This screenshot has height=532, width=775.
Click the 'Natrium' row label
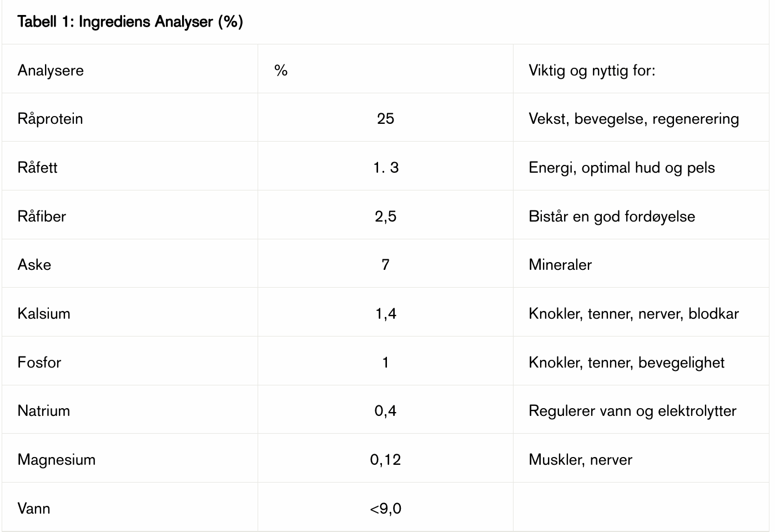pyautogui.click(x=44, y=410)
